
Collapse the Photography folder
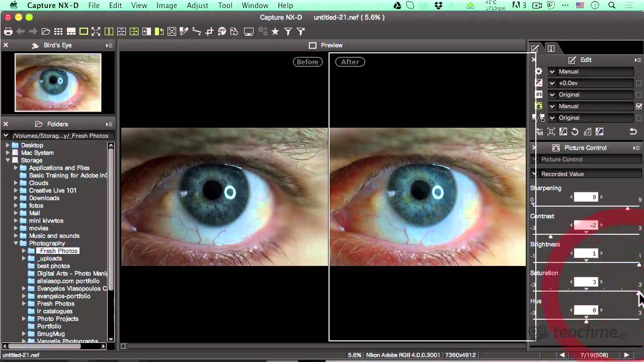tap(16, 243)
